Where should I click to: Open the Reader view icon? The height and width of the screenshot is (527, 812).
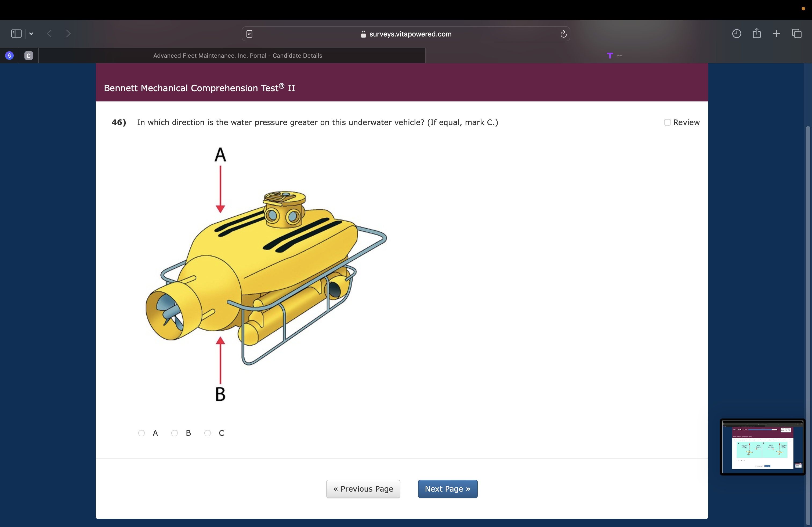[249, 34]
